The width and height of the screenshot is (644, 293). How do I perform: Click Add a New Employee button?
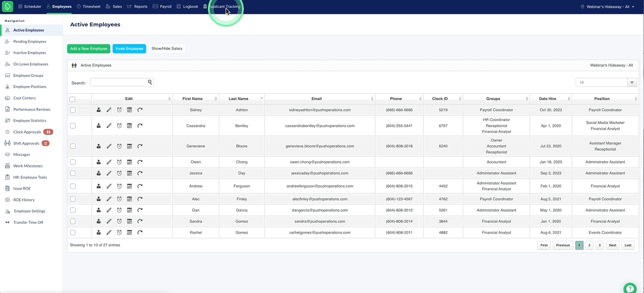tap(89, 49)
